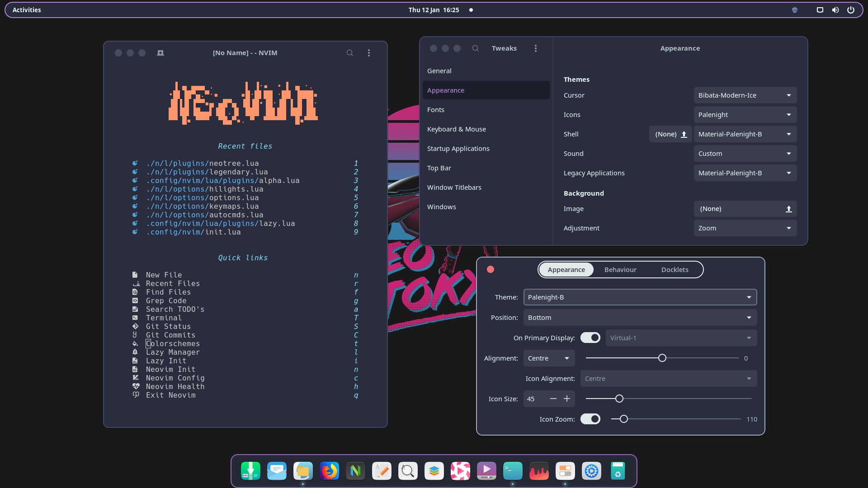Click the search icon in Tweaks window

(476, 48)
